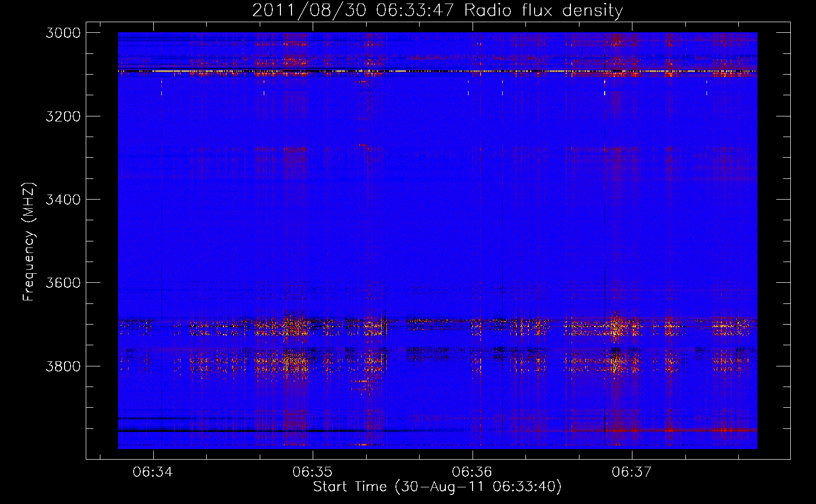Click the 06:35 time tick label
Viewport: 816px width, 504px height.
pyautogui.click(x=313, y=472)
